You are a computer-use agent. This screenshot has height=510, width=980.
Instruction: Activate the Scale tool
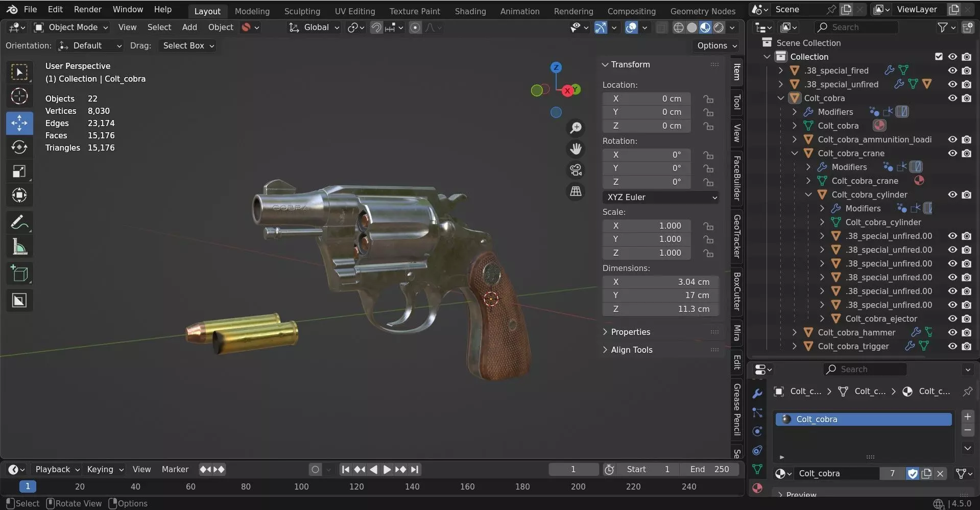coord(19,171)
